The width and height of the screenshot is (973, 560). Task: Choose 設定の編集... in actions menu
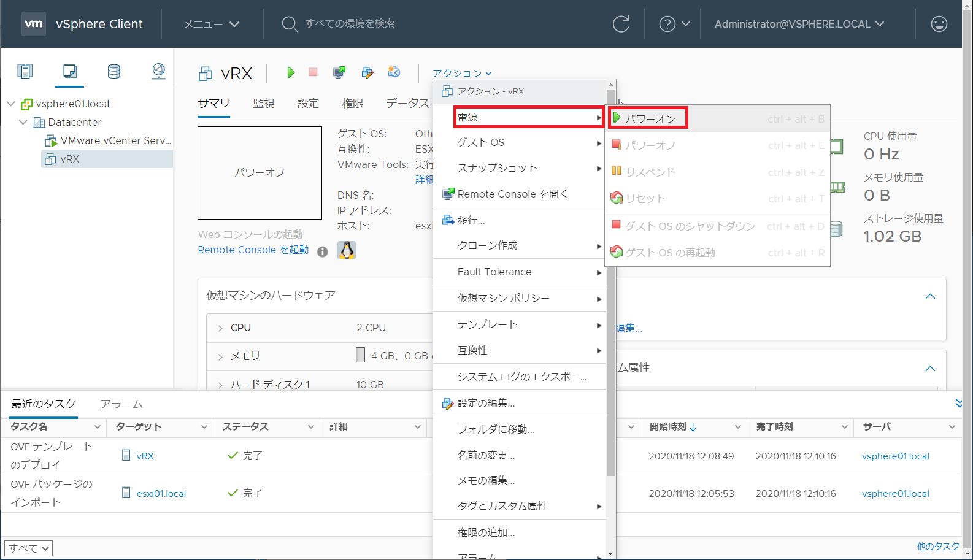(520, 403)
